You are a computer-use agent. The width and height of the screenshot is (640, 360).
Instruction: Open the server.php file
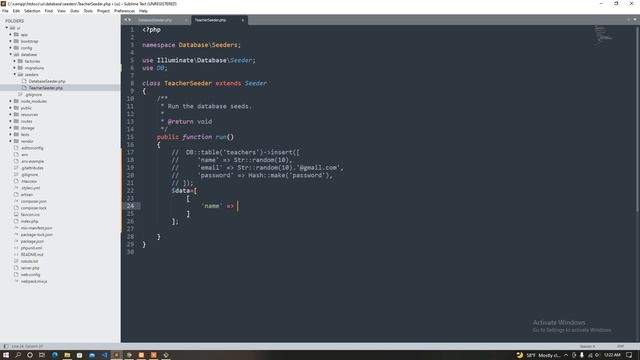click(x=30, y=268)
